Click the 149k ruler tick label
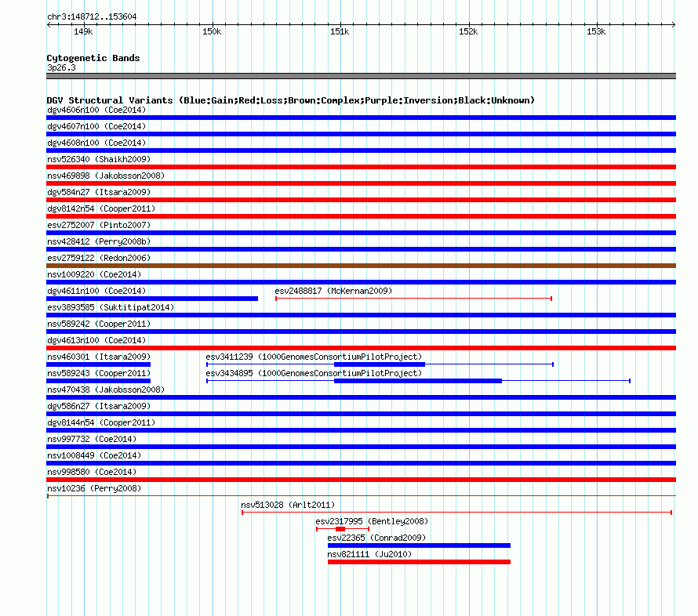Screen dimensions: 698x616 83,31
